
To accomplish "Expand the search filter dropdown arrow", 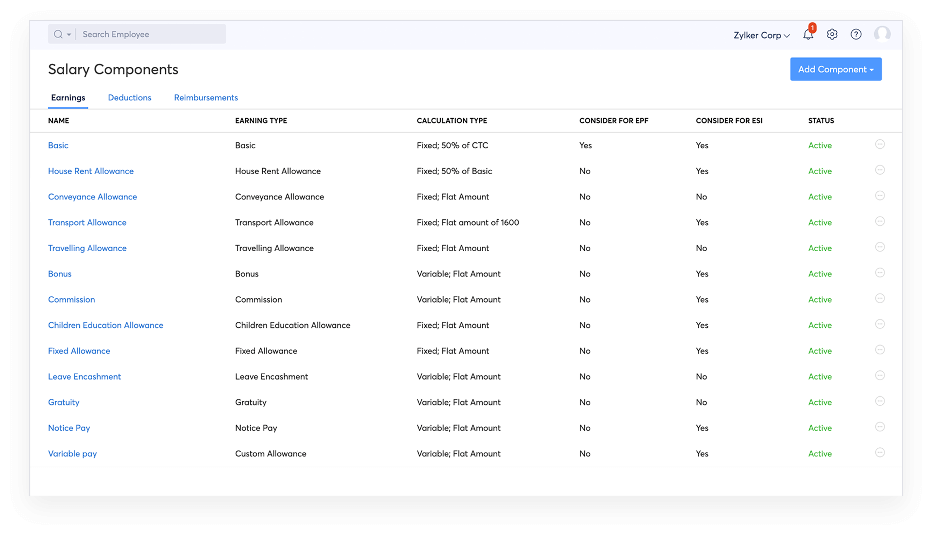I will click(68, 35).
